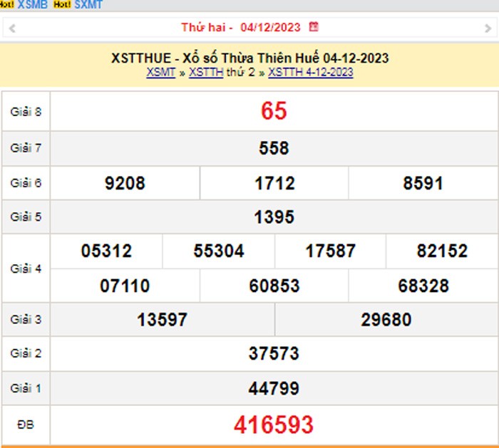This screenshot has height=448, width=499.
Task: Click the Giải 7 result 558
Action: click(x=274, y=148)
